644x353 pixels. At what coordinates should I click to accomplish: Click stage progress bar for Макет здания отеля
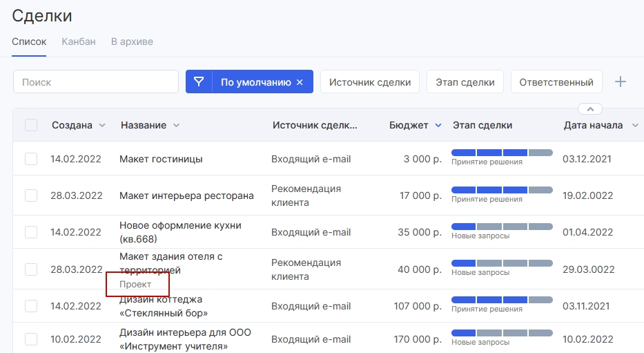pyautogui.click(x=502, y=263)
